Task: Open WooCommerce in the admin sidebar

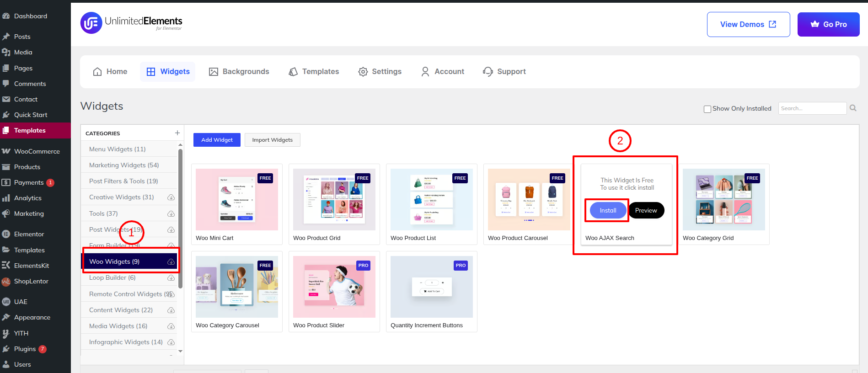Action: pyautogui.click(x=37, y=151)
